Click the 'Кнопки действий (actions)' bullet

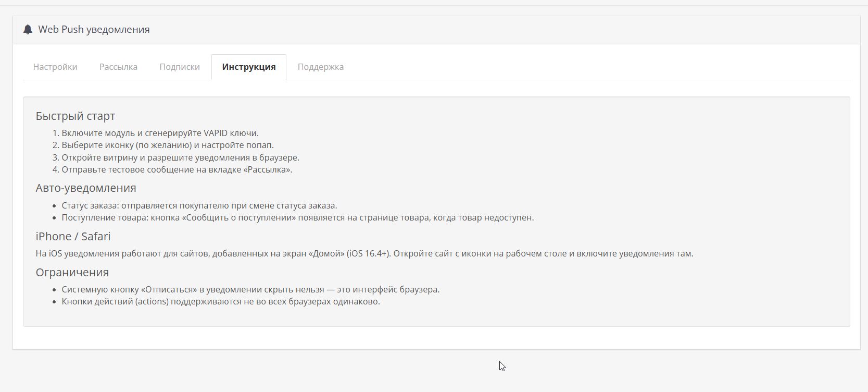(x=221, y=301)
